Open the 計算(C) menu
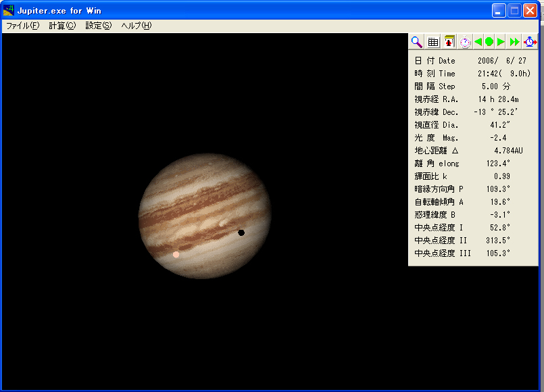Image resolution: width=544 pixels, height=392 pixels. [x=62, y=26]
